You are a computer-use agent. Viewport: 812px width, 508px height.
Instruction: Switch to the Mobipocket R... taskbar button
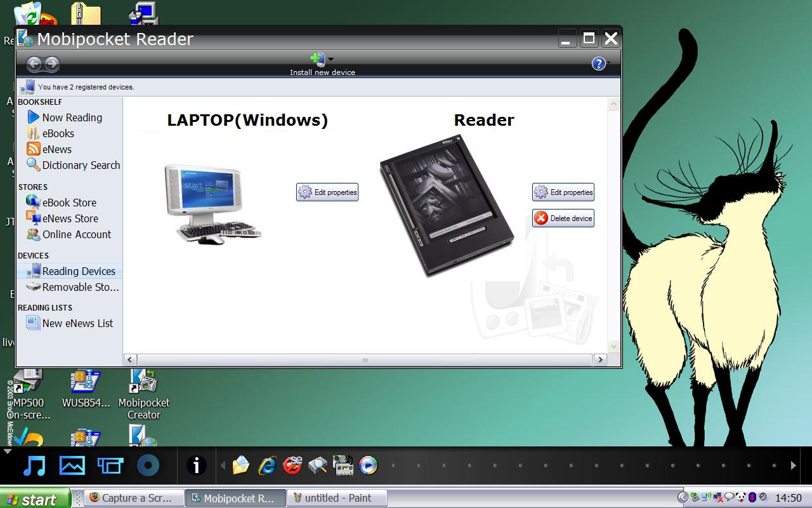(236, 498)
